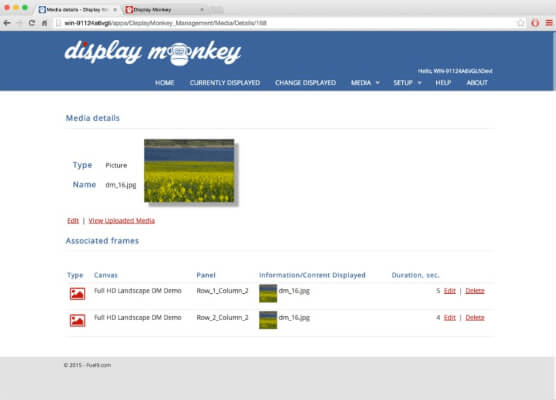
Task: Click picture icon in Row_1_Column_2 row
Action: point(77,294)
